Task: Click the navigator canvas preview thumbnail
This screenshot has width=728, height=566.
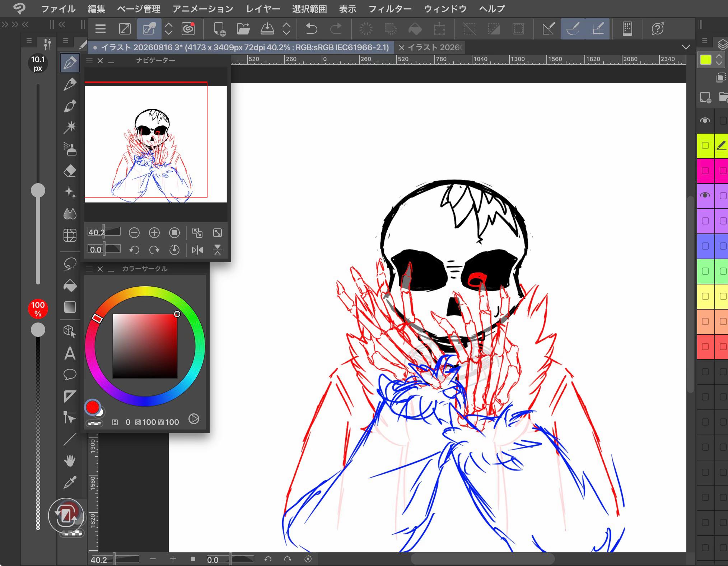Action: pyautogui.click(x=156, y=144)
